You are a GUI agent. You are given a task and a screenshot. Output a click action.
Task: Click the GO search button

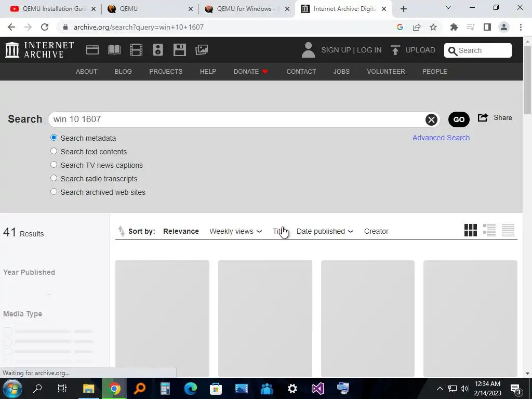pos(459,119)
